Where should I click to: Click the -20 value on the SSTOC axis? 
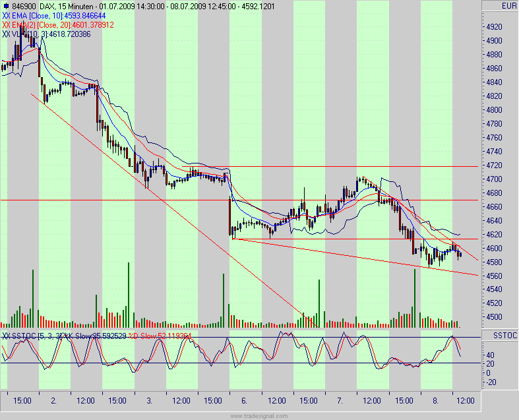click(490, 382)
